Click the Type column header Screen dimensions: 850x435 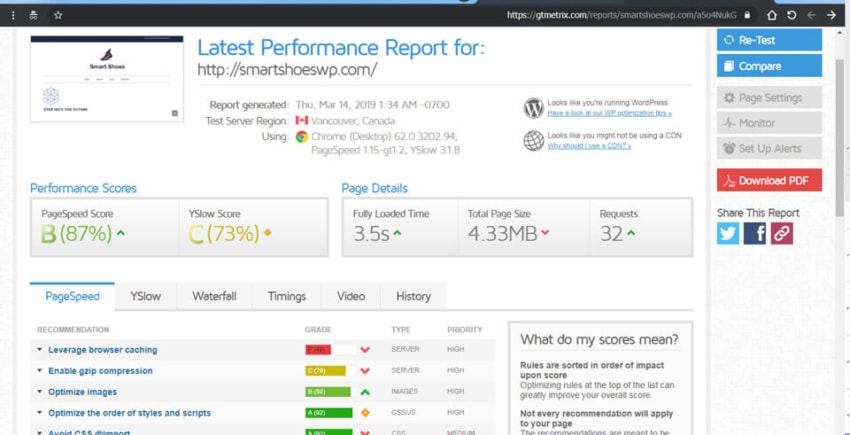[401, 330]
